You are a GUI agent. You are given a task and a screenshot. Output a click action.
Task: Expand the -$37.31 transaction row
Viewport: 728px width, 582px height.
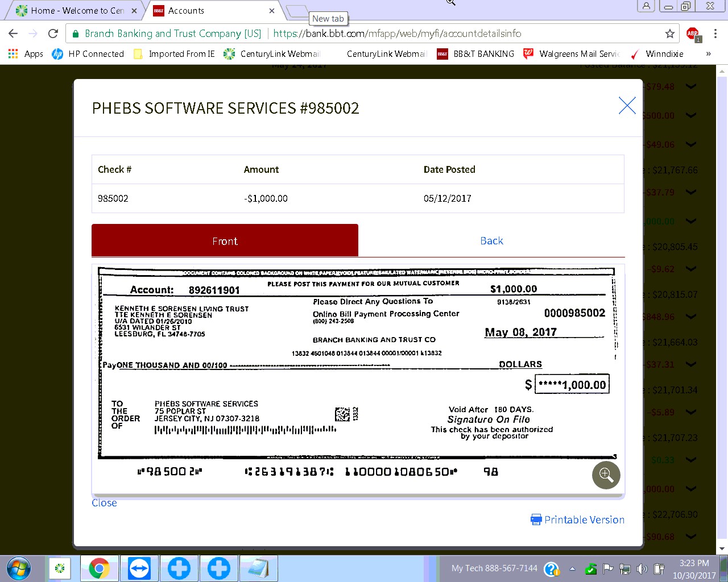click(691, 364)
